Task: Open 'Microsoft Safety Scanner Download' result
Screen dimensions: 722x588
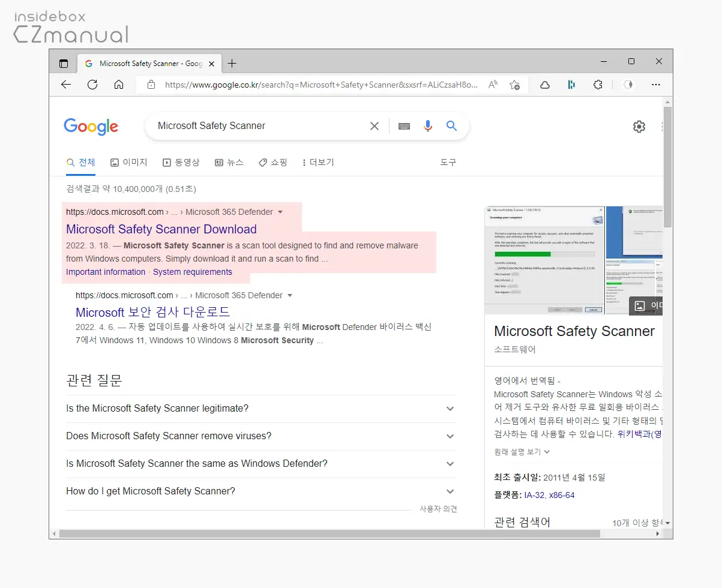Action: tap(161, 229)
